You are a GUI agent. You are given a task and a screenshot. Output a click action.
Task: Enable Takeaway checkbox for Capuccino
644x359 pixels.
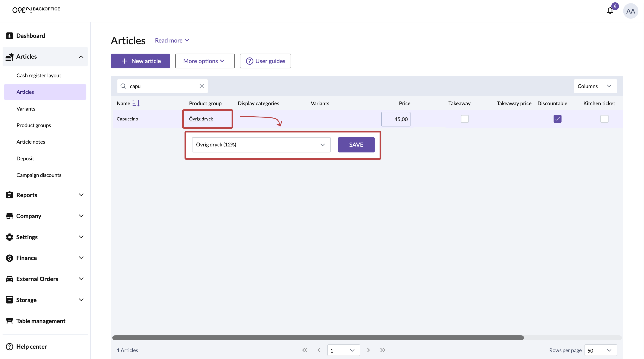click(464, 119)
